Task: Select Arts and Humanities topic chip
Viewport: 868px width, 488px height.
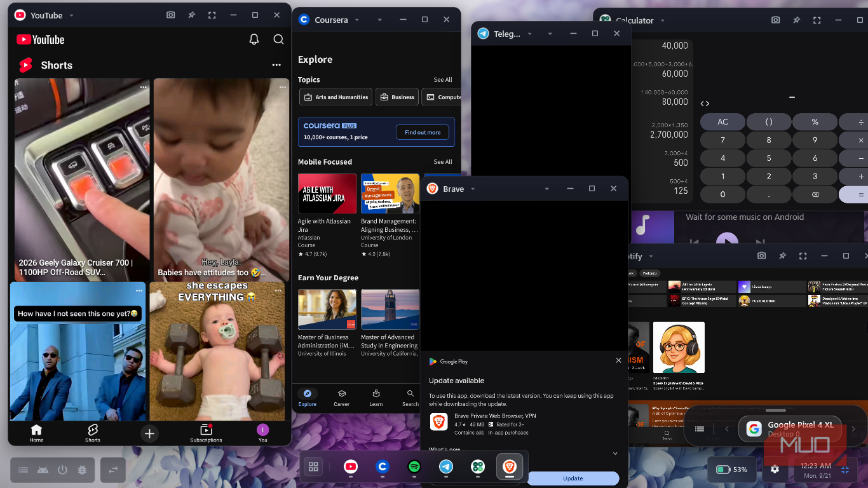Action: [x=336, y=97]
